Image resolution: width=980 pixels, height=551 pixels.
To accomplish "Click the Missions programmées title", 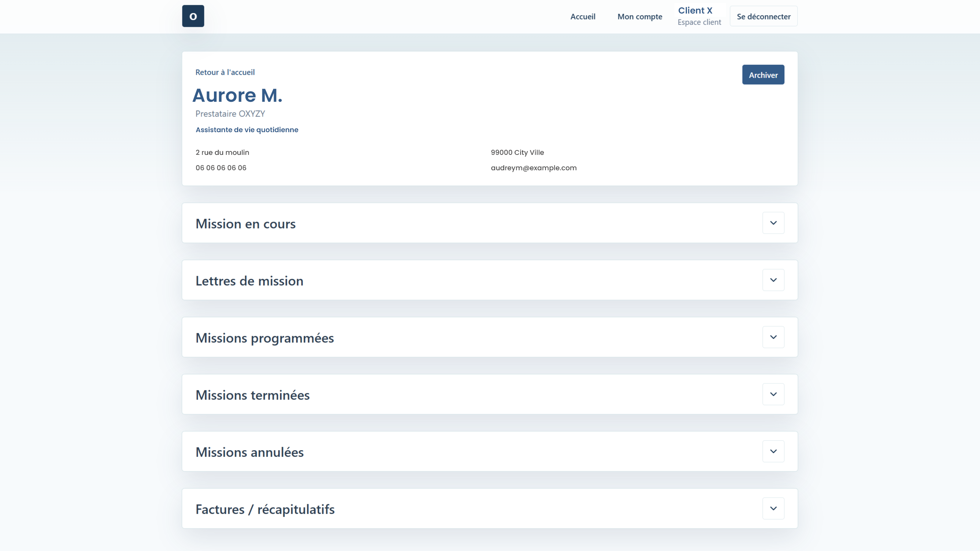I will (265, 338).
